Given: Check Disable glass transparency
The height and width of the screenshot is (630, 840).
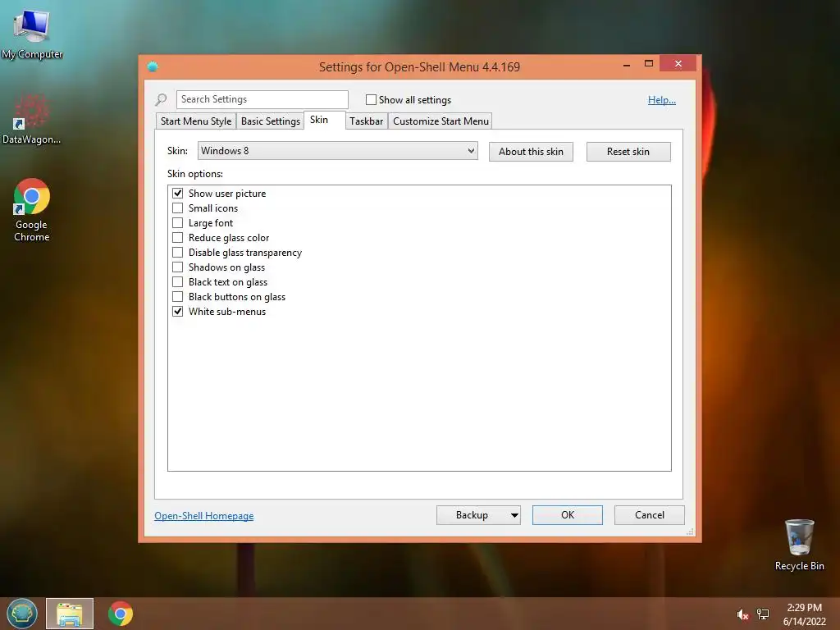Looking at the screenshot, I should coord(178,253).
